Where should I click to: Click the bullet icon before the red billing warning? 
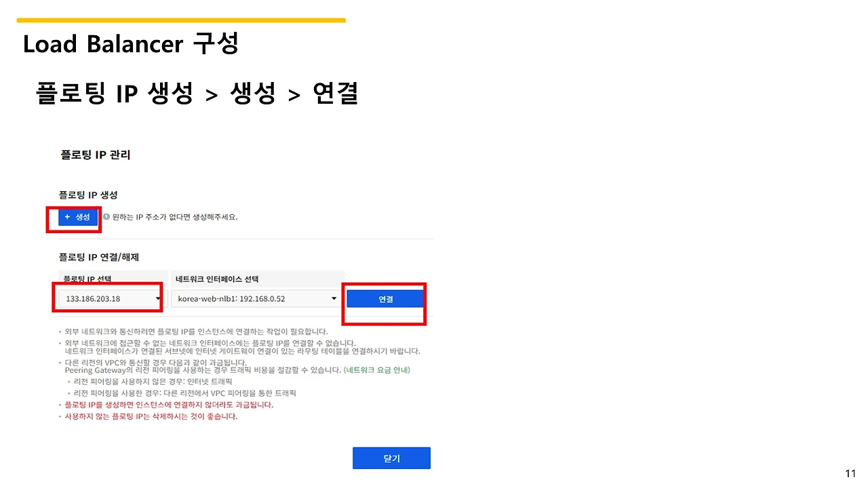pyautogui.click(x=60, y=404)
